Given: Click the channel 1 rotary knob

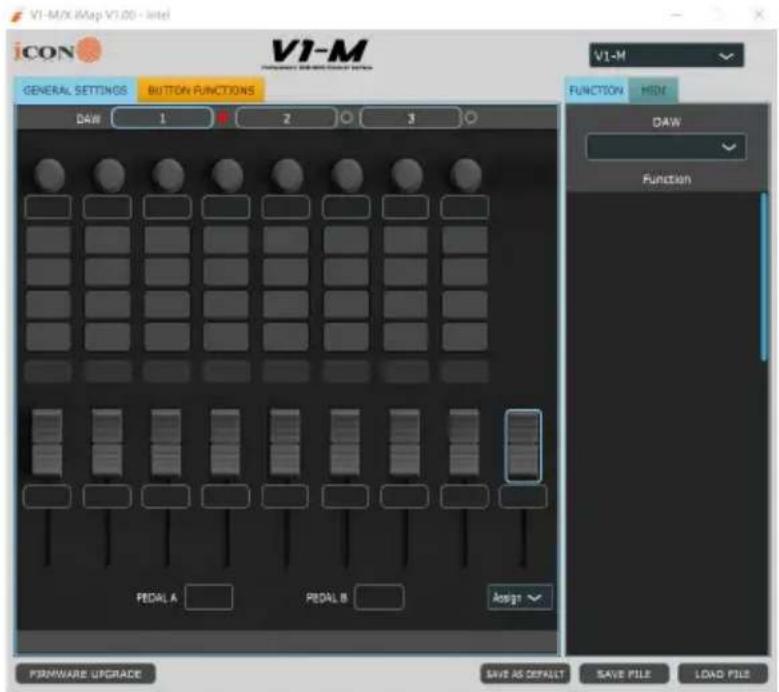Looking at the screenshot, I should pyautogui.click(x=49, y=175).
